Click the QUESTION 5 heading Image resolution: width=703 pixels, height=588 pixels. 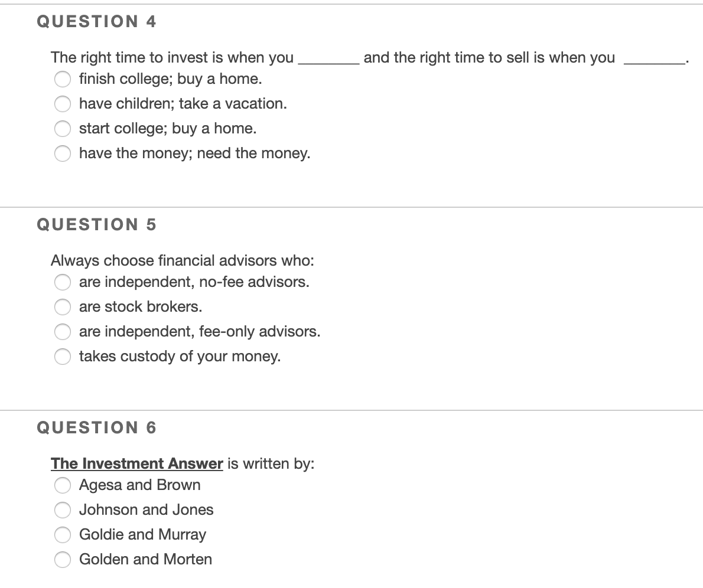[x=96, y=224]
